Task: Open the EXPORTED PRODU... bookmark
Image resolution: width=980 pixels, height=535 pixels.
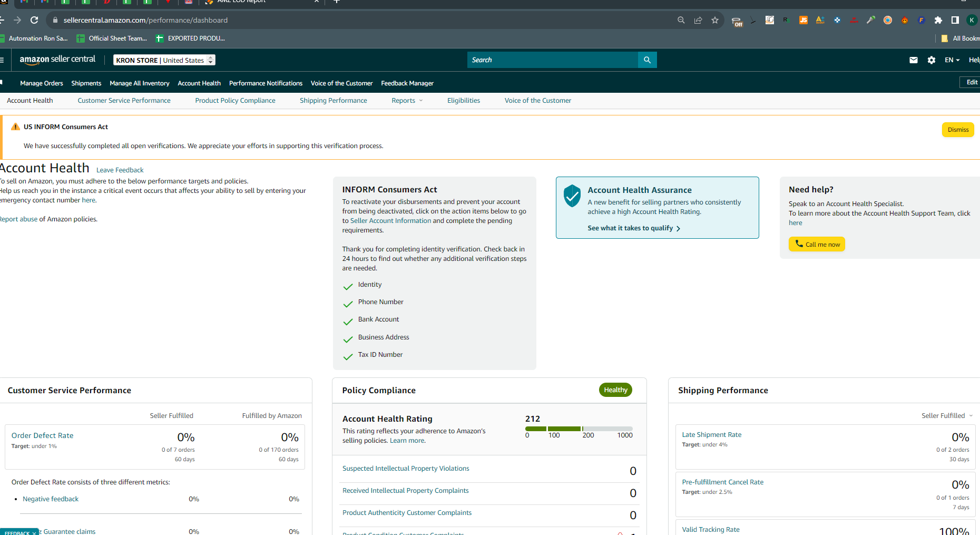Action: tap(190, 38)
